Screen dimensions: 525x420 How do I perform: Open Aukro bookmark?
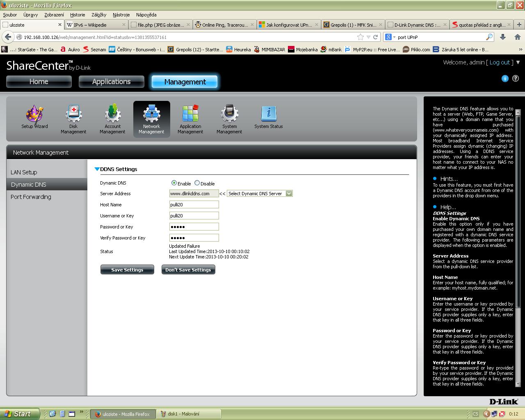tap(70, 50)
